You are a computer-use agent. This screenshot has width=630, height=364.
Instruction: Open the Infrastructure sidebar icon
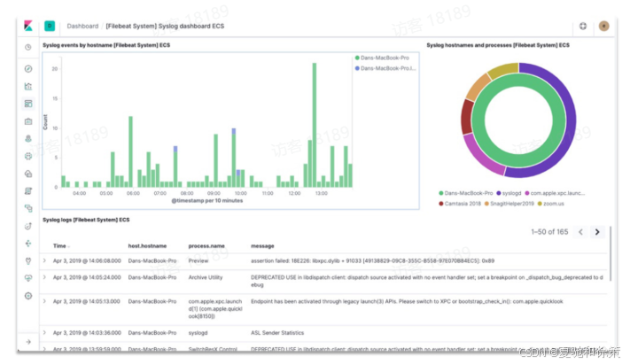[x=28, y=174]
